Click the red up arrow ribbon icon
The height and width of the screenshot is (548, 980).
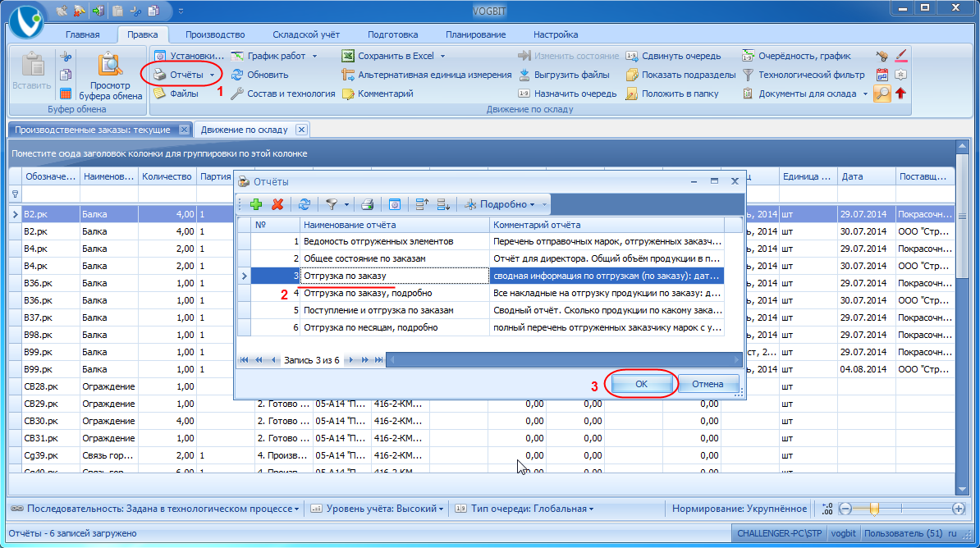tap(900, 94)
